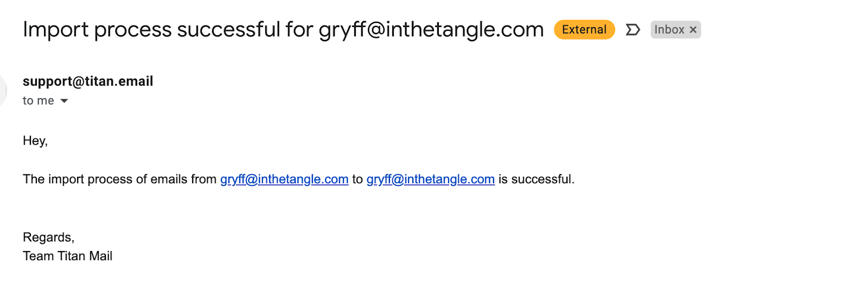Click the "Regards," closing line
The height and width of the screenshot is (284, 868).
(48, 237)
